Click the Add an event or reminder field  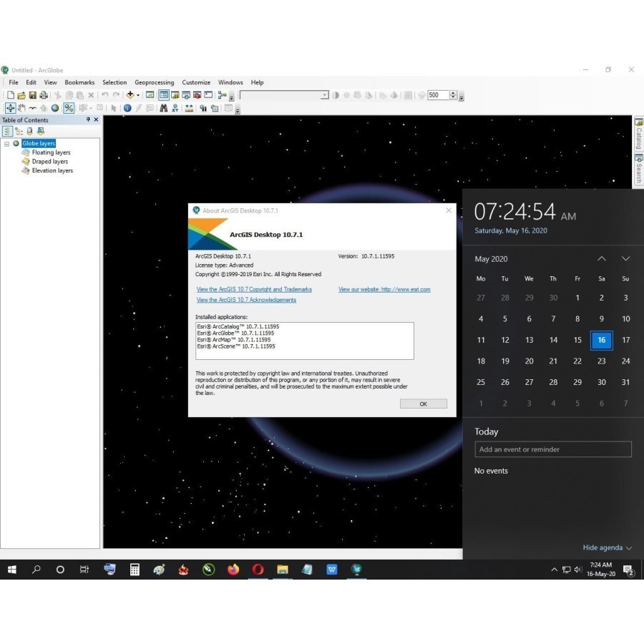click(552, 449)
